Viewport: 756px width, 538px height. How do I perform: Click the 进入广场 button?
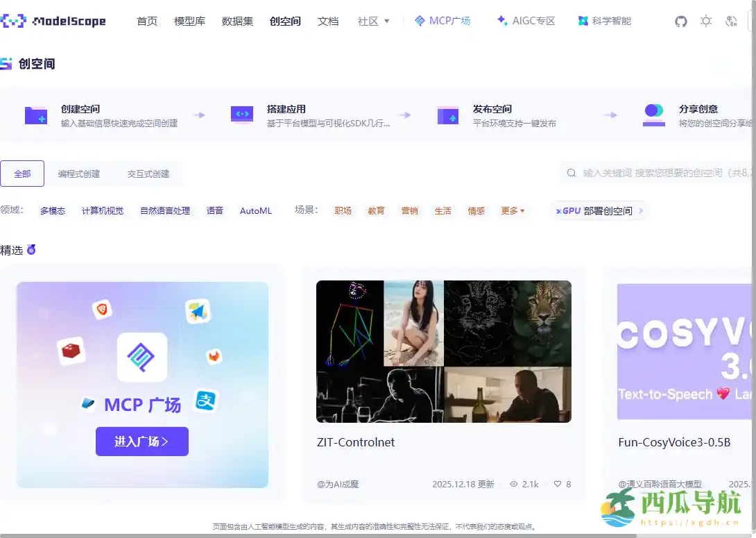(142, 442)
